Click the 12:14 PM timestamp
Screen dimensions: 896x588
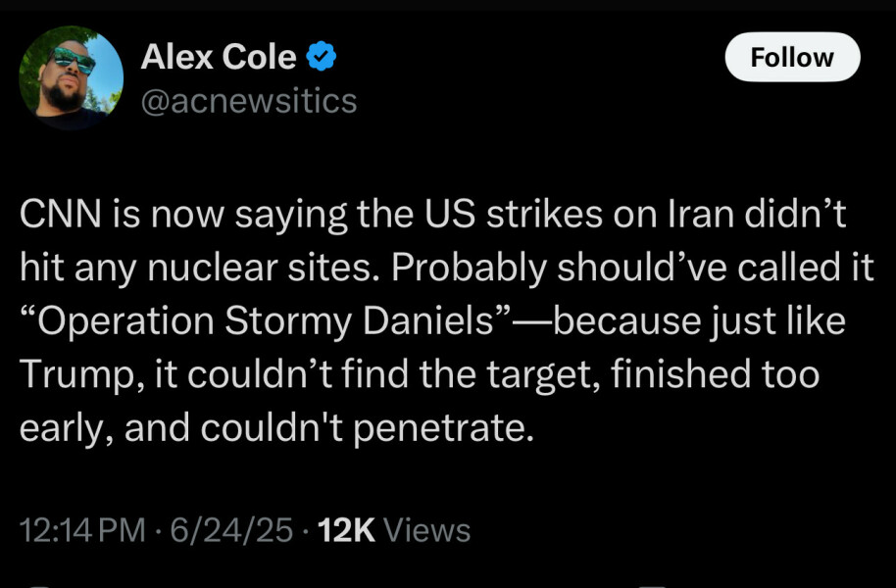pos(81,530)
